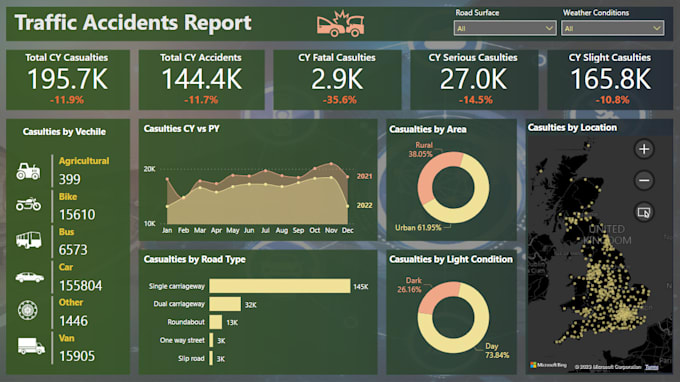Click the Casulties by Vechile heading
Image resolution: width=680 pixels, height=382 pixels.
64,132
